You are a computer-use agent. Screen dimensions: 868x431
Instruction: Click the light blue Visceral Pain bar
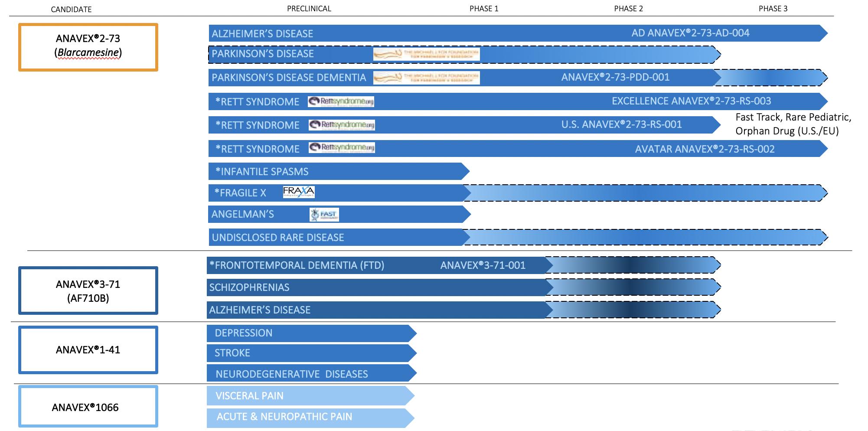310,395
